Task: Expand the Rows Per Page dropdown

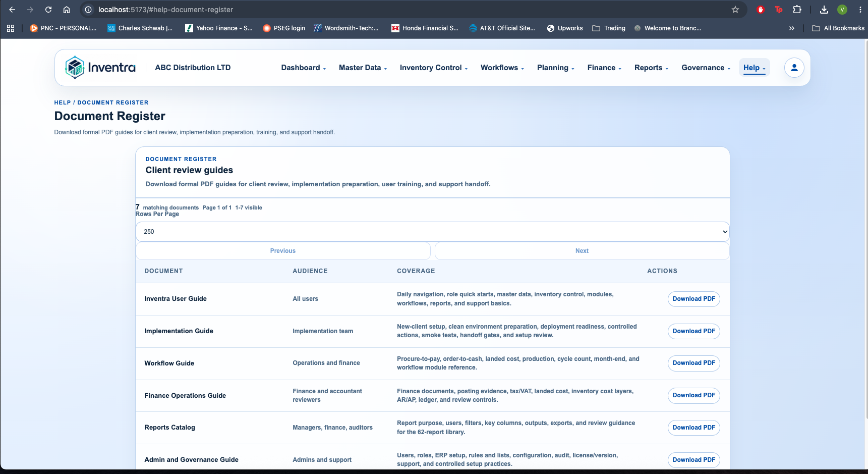Action: click(x=432, y=232)
